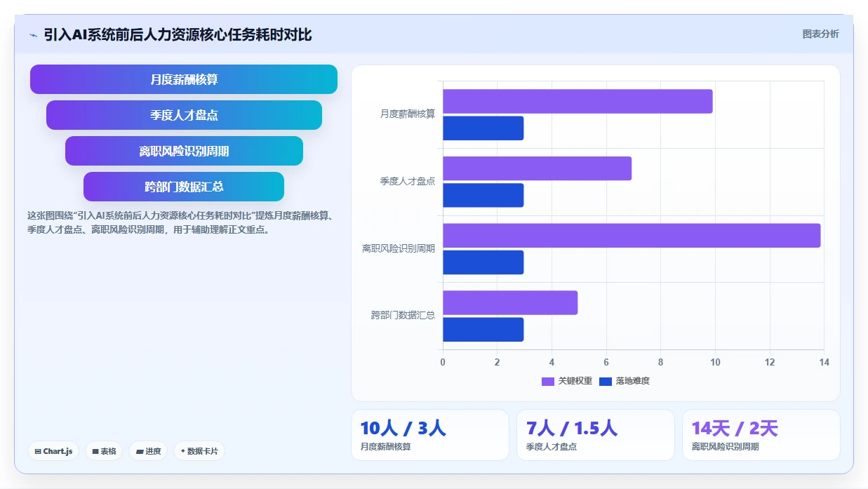Click the 进度 tag chip
Screen dimensions: 868x489
[148, 451]
